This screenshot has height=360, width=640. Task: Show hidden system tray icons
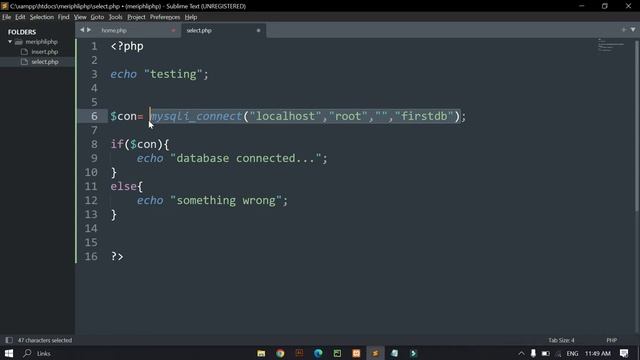coord(521,353)
